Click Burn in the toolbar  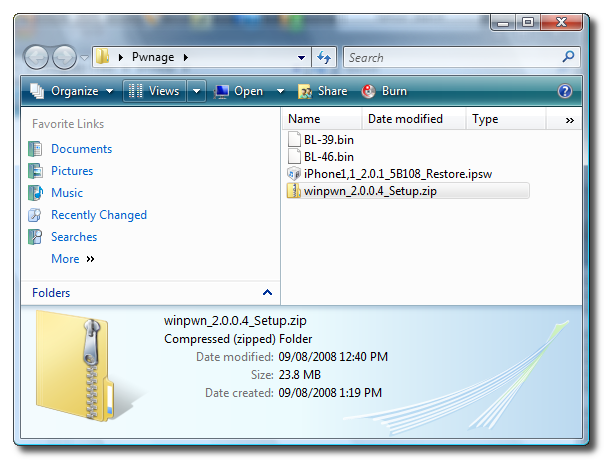(x=384, y=91)
